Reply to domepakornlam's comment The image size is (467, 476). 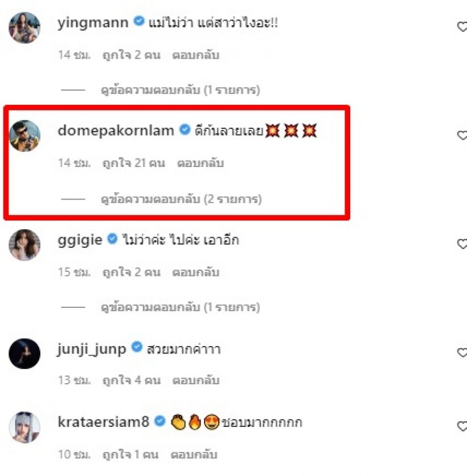200,163
